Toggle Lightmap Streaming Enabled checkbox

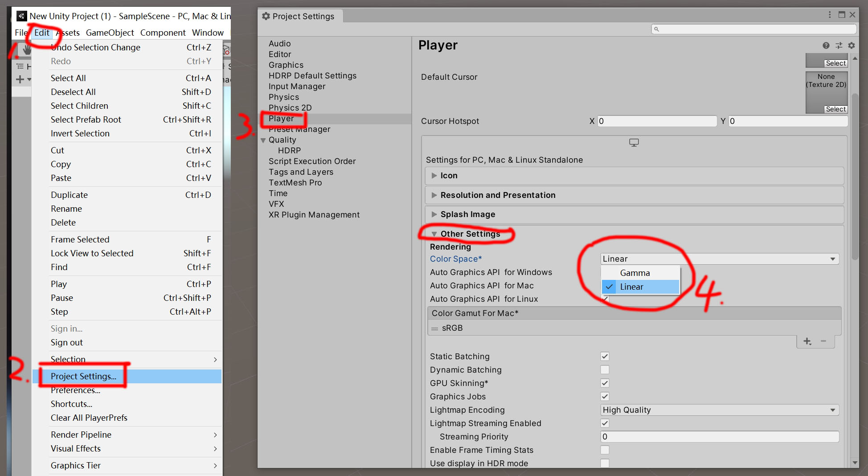[x=605, y=423]
